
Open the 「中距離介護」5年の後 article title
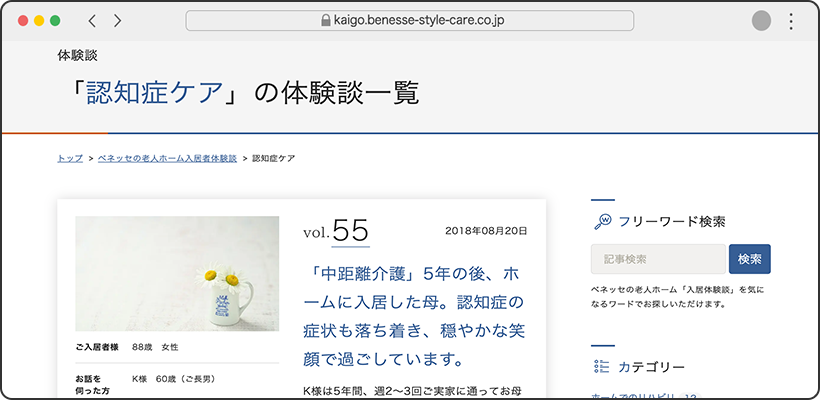click(x=425, y=315)
